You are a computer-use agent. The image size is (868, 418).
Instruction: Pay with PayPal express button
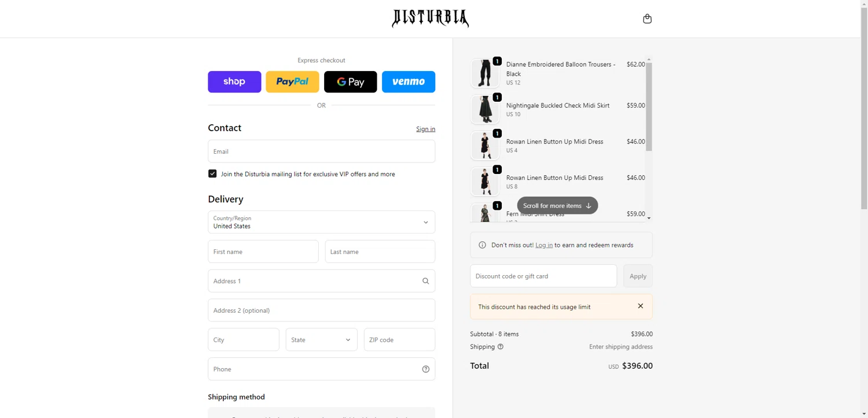pos(292,82)
